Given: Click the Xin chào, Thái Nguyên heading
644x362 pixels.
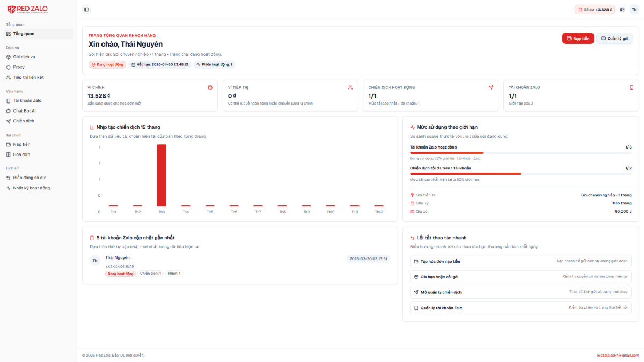Looking at the screenshot, I should [126, 45].
